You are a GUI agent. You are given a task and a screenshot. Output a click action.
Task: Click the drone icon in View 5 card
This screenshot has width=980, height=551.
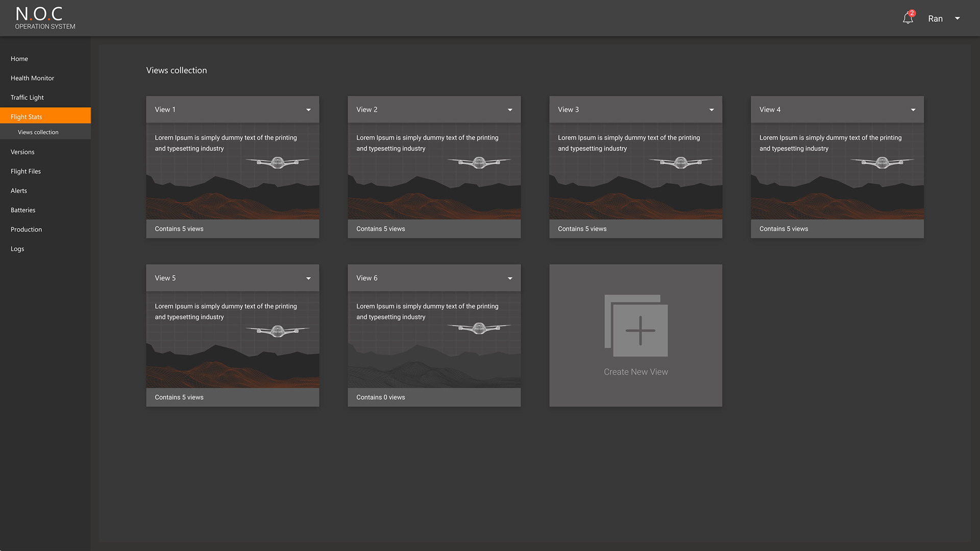(278, 331)
